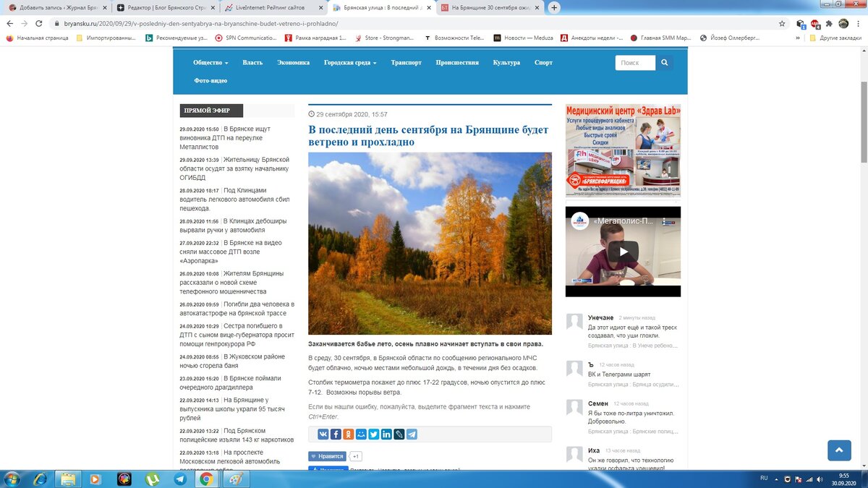The image size is (868, 488).
Task: Open a new browser tab
Action: (554, 7)
